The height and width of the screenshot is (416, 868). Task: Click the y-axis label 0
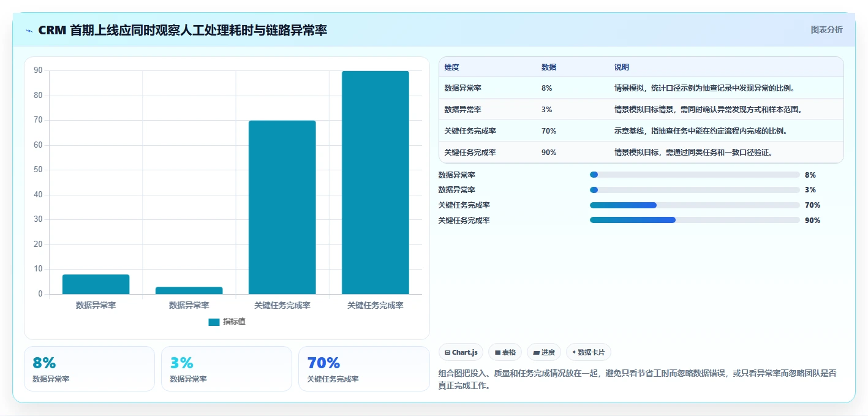click(x=40, y=294)
